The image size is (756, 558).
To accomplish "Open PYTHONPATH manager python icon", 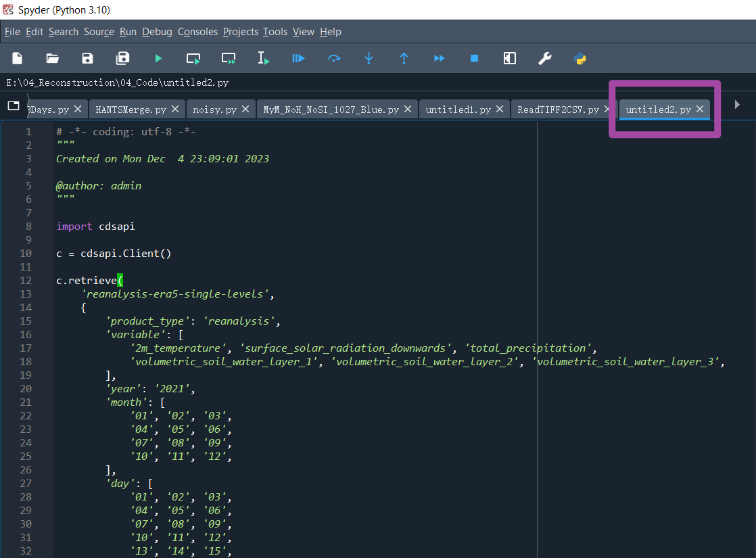I will coord(580,58).
